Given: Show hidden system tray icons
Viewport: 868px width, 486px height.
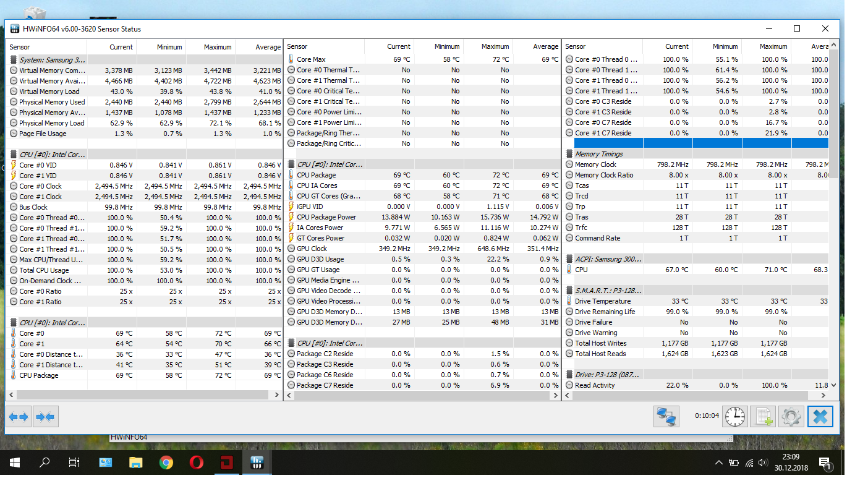Looking at the screenshot, I should point(718,463).
